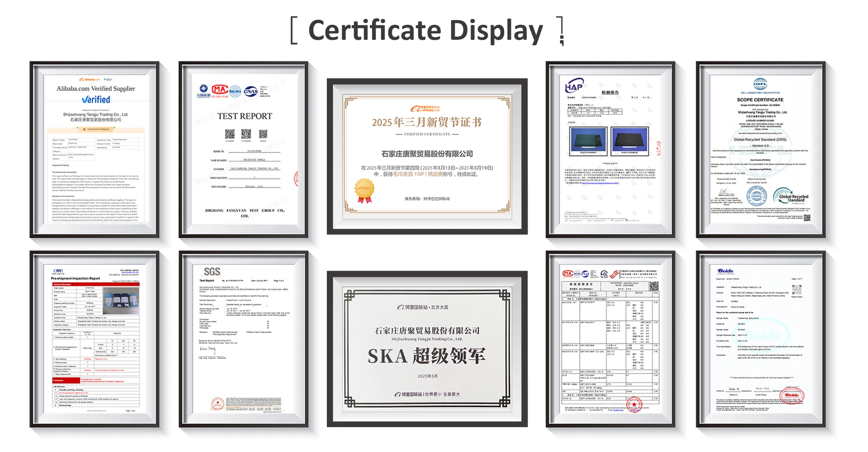Click the "2025年三月新贸节证书" title
The height and width of the screenshot is (452, 868).
click(x=427, y=122)
